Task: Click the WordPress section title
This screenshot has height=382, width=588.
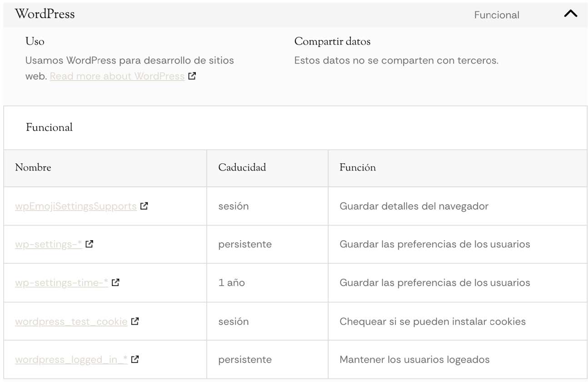Action: (x=45, y=14)
